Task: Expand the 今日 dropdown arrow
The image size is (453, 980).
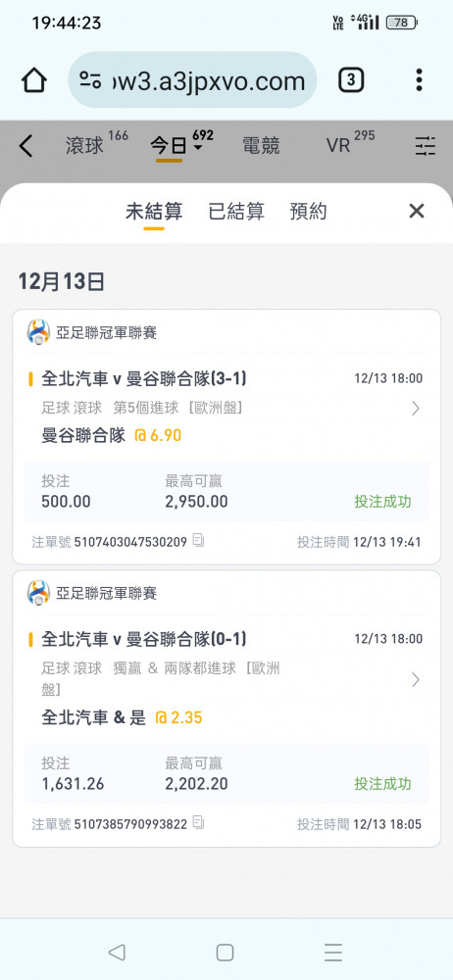Action: click(198, 148)
